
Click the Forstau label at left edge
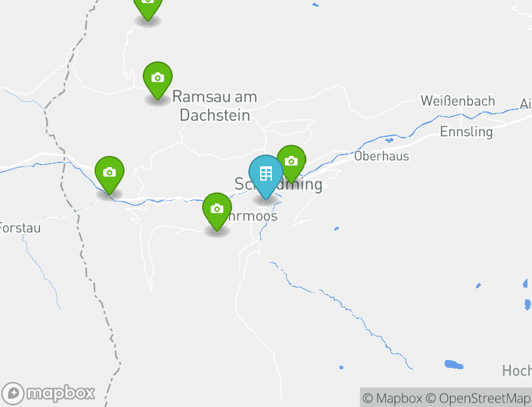pos(20,228)
